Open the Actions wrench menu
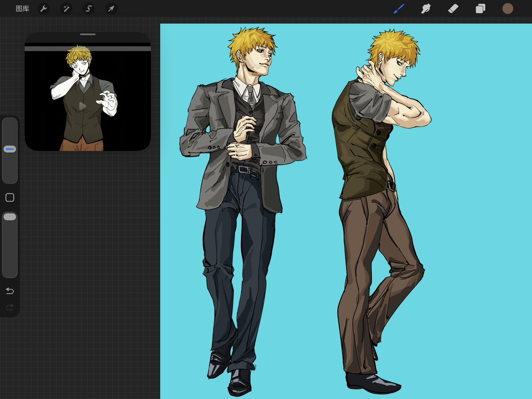 tap(43, 8)
